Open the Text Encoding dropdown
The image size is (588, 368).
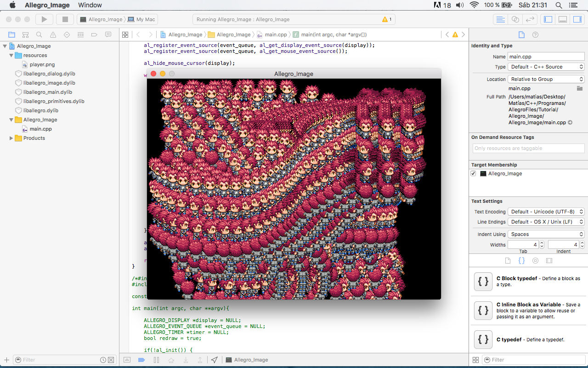coord(546,212)
